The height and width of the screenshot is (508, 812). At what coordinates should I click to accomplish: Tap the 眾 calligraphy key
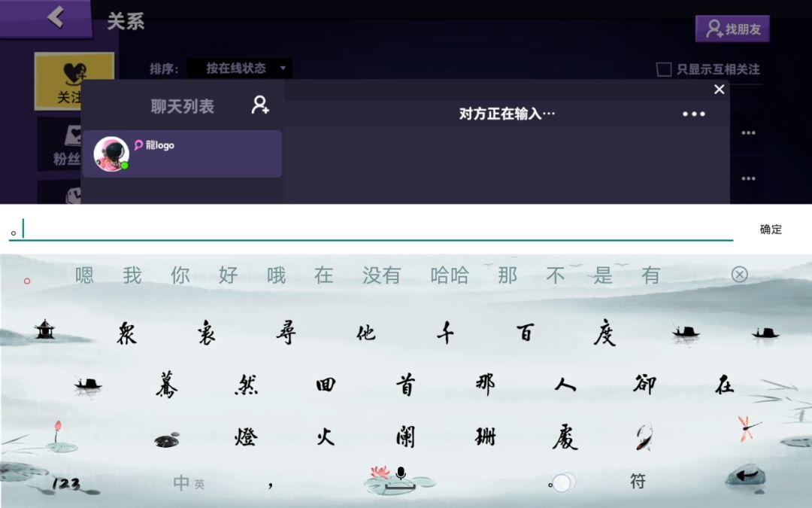click(x=127, y=333)
